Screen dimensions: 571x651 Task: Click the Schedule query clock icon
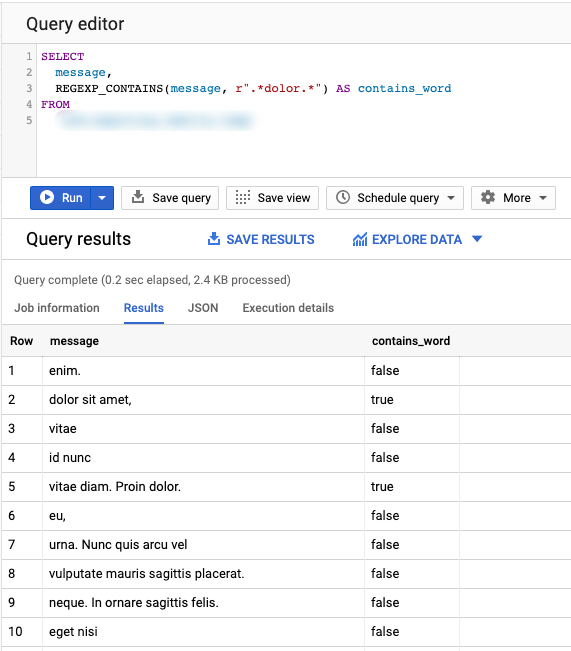tap(343, 197)
